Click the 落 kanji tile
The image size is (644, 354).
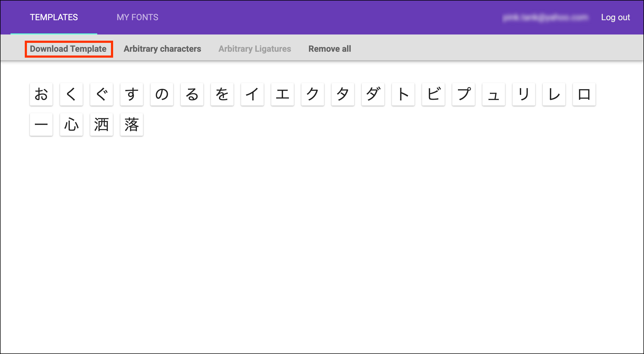coord(132,124)
